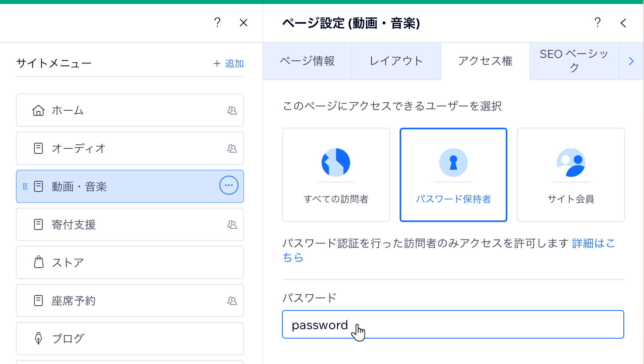
Task: Choose サイト会員 access option
Action: tap(571, 175)
